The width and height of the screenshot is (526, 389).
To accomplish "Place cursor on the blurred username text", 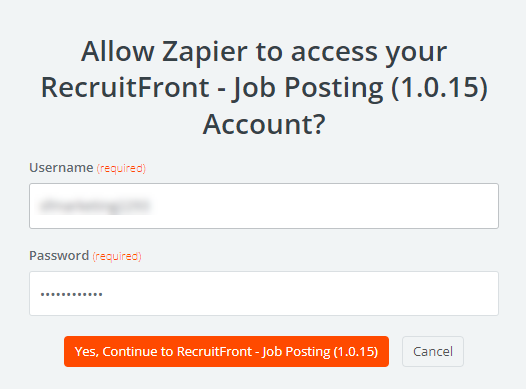I will point(94,206).
